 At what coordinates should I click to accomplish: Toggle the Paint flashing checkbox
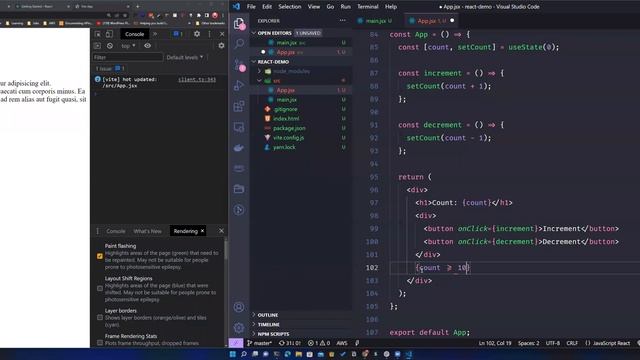100,256
